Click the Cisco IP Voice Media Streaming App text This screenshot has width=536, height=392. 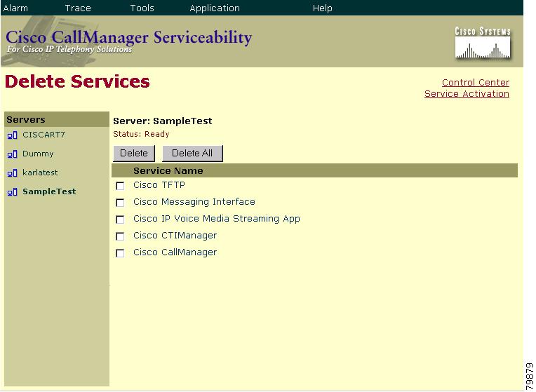(x=217, y=219)
